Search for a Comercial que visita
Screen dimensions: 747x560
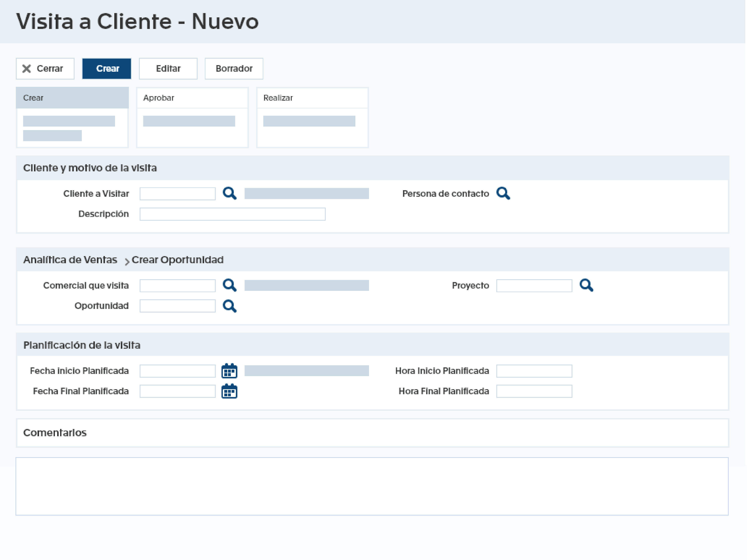pos(230,285)
